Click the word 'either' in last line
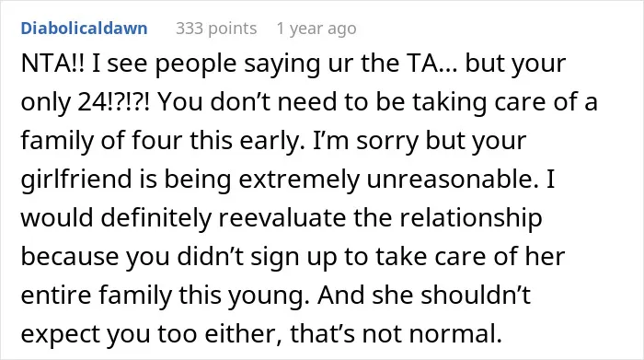Viewport: 644px width, 360px height. (x=243, y=334)
